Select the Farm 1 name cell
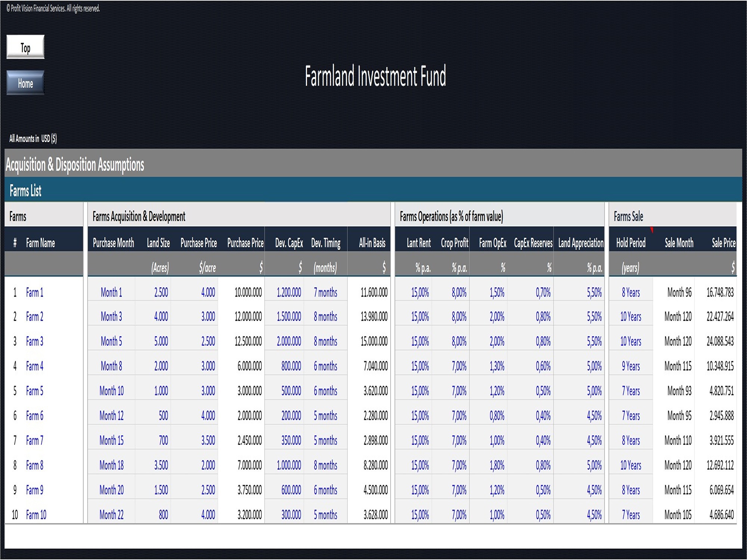The width and height of the screenshot is (747, 560). (34, 292)
